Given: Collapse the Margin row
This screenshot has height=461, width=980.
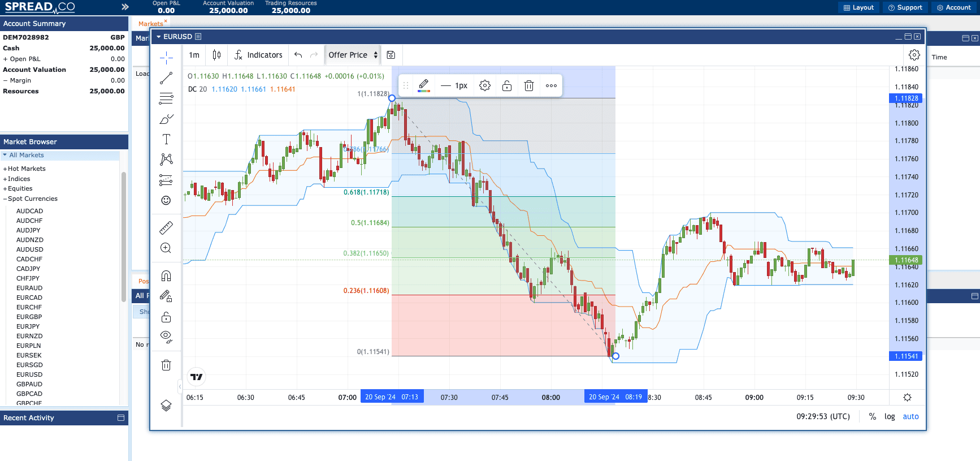Looking at the screenshot, I should coord(5,80).
